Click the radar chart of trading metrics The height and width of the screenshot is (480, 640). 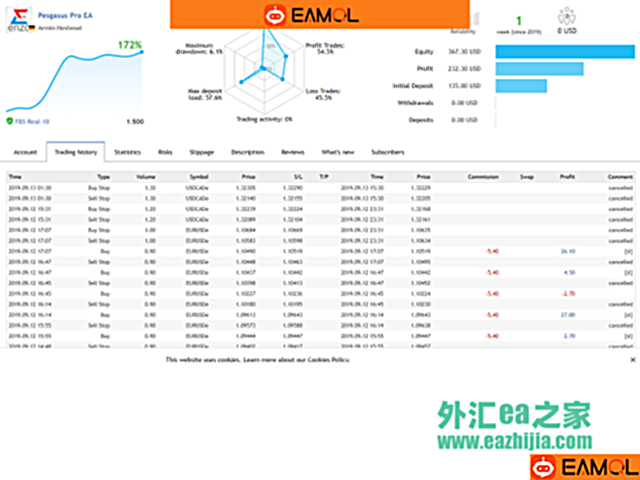point(264,69)
